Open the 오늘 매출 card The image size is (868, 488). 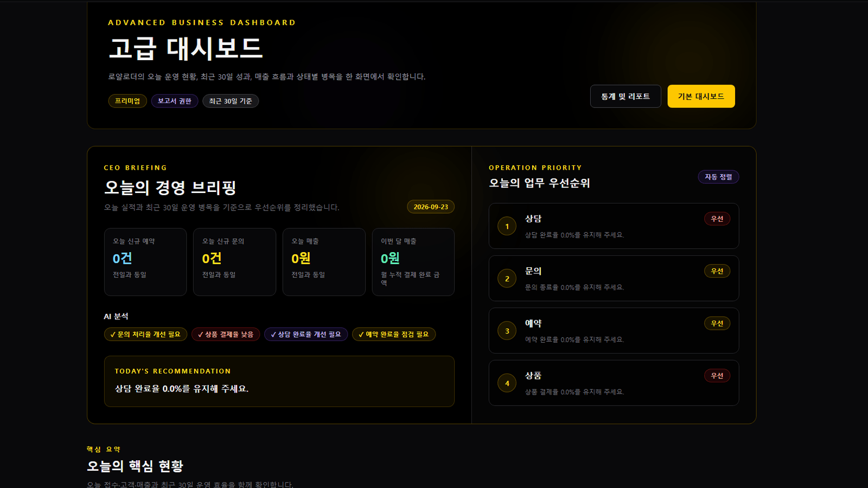click(x=324, y=262)
